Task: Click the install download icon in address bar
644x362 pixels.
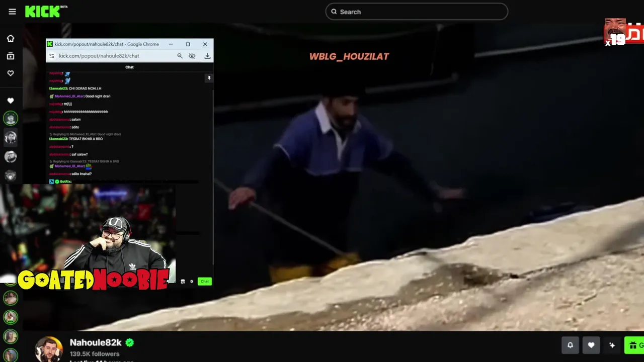Action: pos(207,56)
